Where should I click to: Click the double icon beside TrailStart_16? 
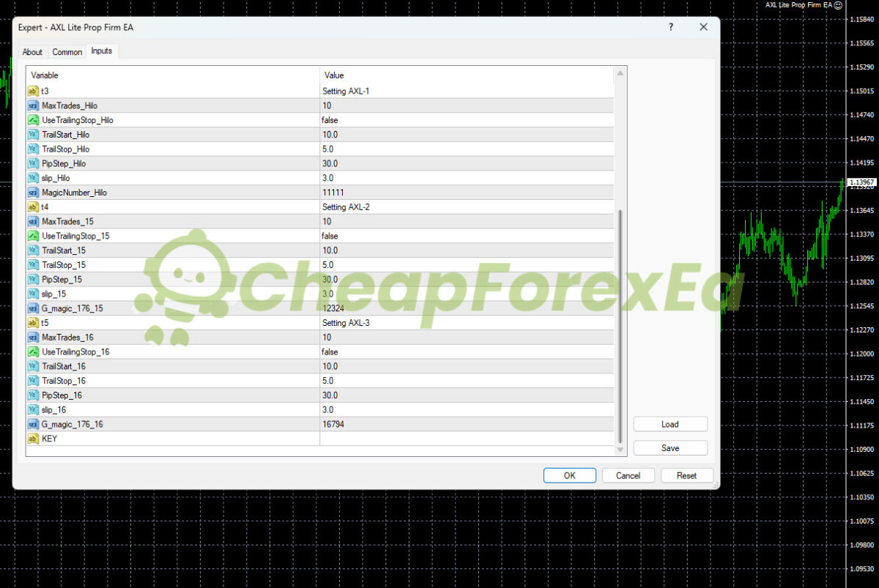[x=33, y=366]
